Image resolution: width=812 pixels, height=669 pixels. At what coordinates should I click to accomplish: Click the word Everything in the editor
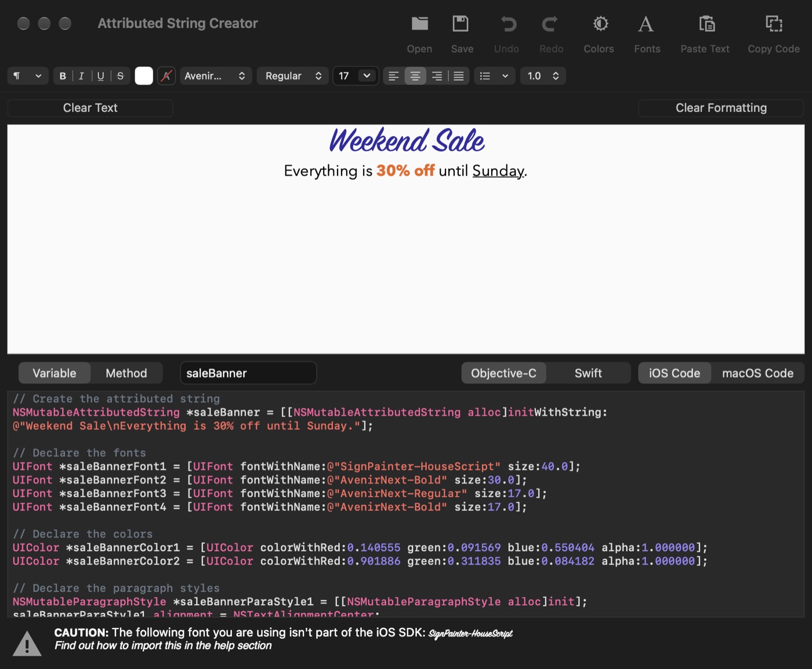click(321, 171)
